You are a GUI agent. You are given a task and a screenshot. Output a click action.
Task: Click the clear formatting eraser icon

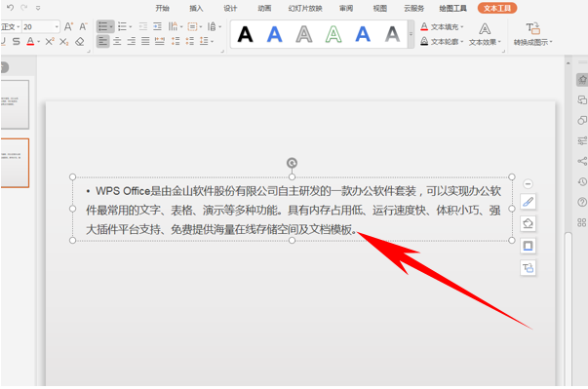pyautogui.click(x=80, y=42)
